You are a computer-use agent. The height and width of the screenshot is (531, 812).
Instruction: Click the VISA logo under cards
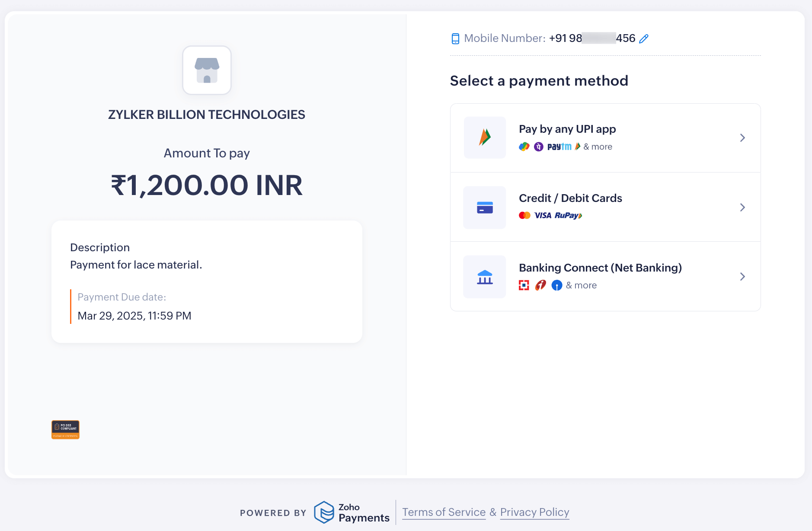point(543,215)
